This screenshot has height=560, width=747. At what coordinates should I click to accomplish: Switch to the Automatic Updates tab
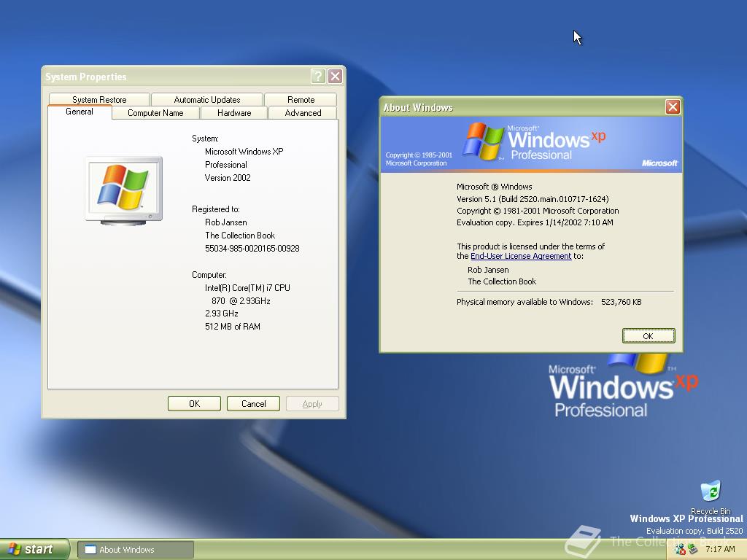click(x=206, y=99)
